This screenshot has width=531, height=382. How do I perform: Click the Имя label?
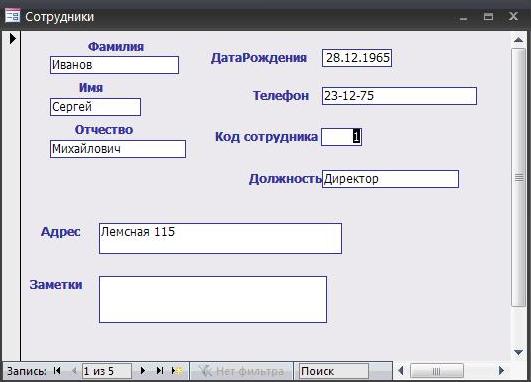91,88
